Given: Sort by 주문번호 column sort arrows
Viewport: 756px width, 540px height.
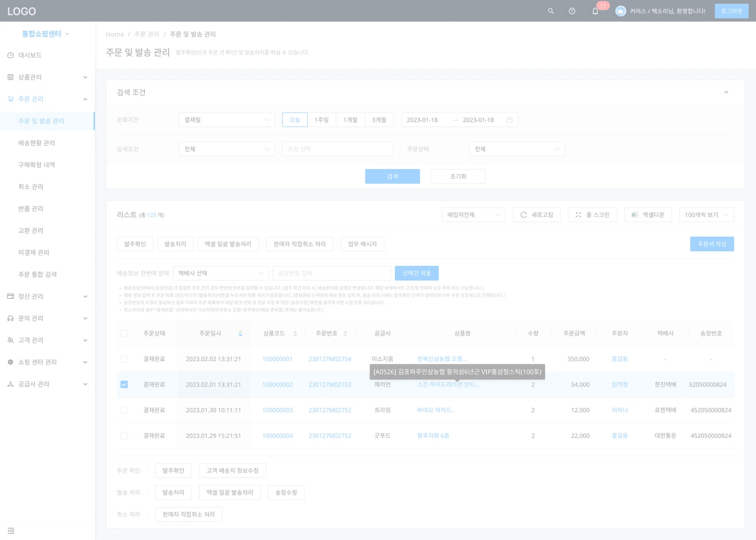Looking at the screenshot, I should pos(345,334).
